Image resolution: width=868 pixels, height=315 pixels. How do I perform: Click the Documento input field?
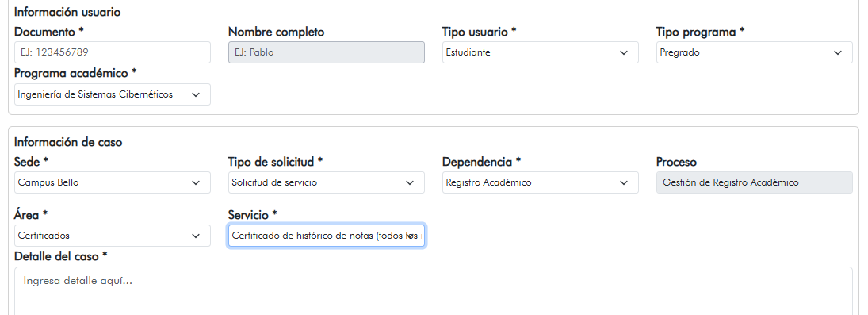(113, 52)
